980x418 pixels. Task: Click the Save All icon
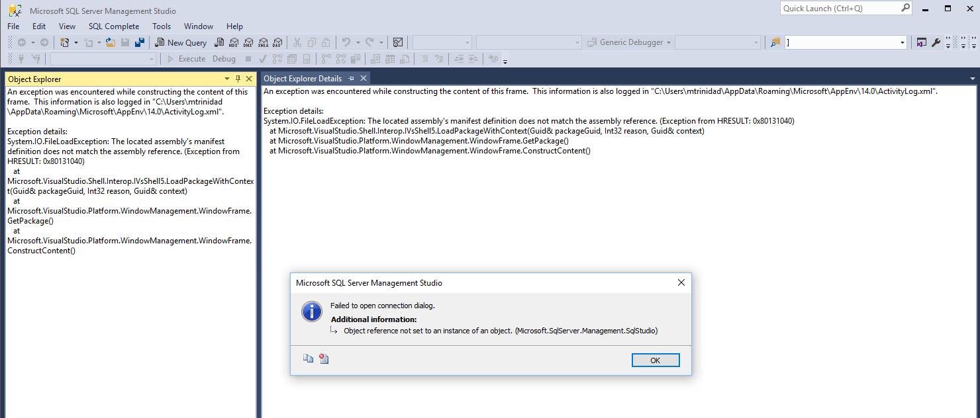pos(140,42)
